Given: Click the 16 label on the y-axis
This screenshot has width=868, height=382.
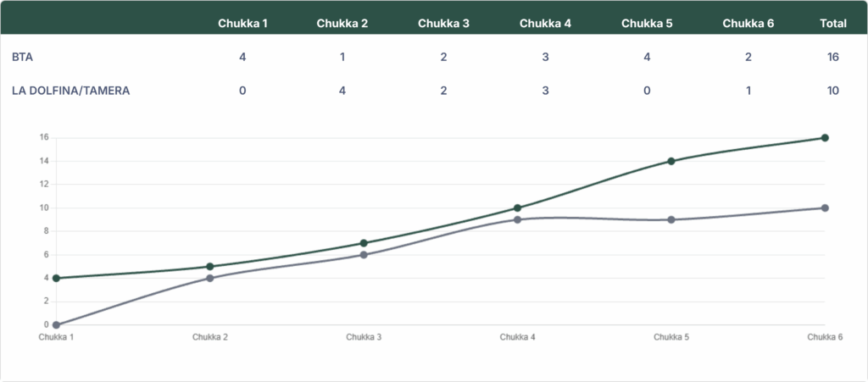Looking at the screenshot, I should point(43,137).
